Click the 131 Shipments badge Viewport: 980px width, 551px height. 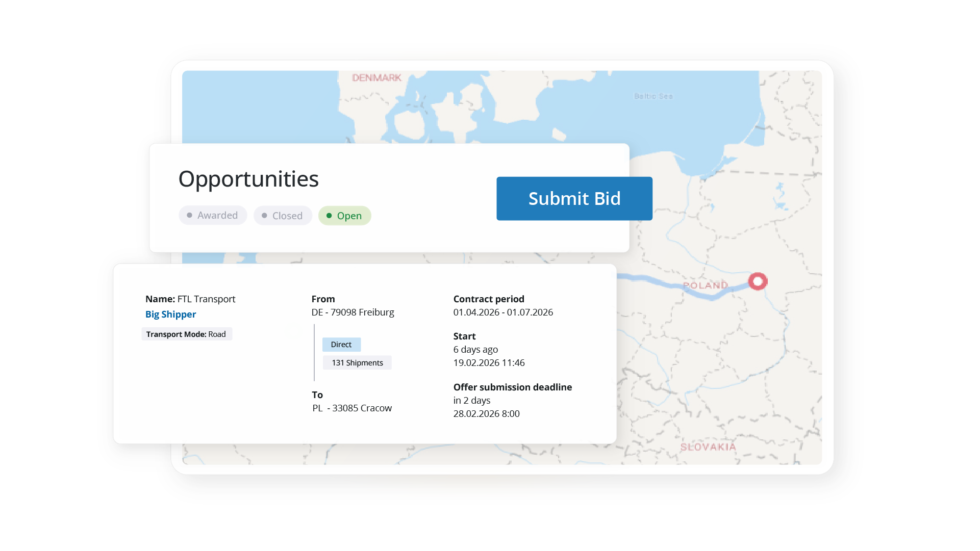[357, 363]
